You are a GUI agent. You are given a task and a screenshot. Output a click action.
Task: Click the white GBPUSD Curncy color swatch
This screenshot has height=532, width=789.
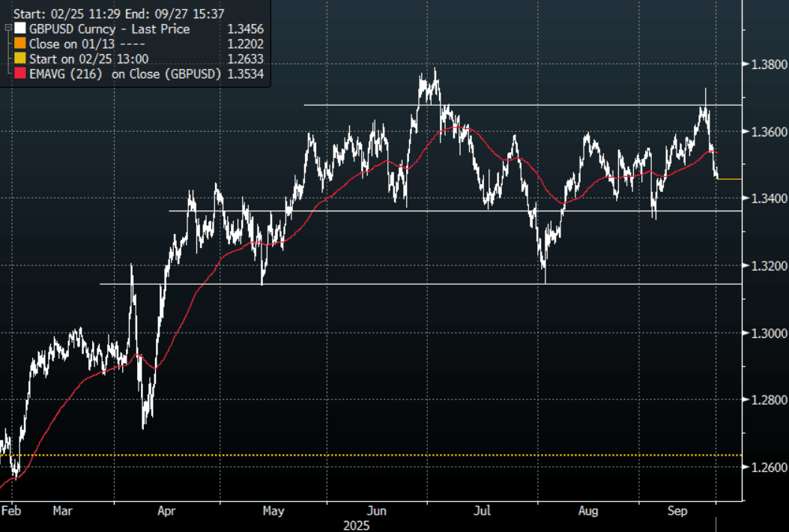20,29
